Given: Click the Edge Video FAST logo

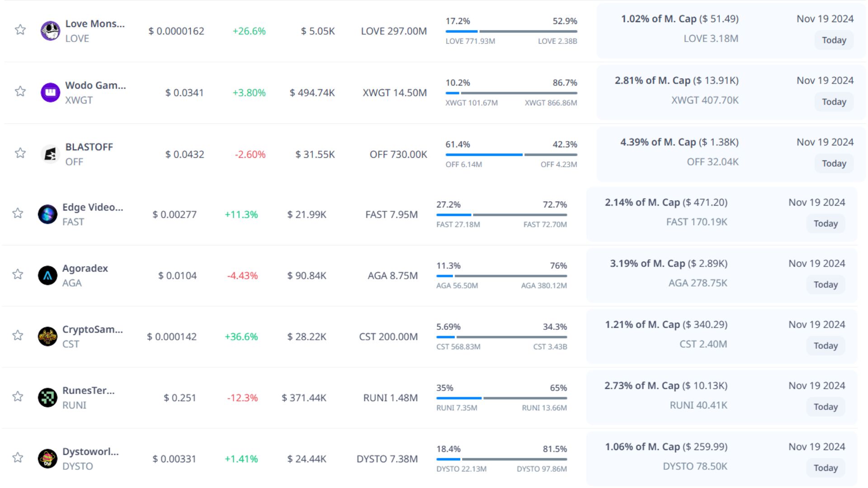Looking at the screenshot, I should point(47,214).
